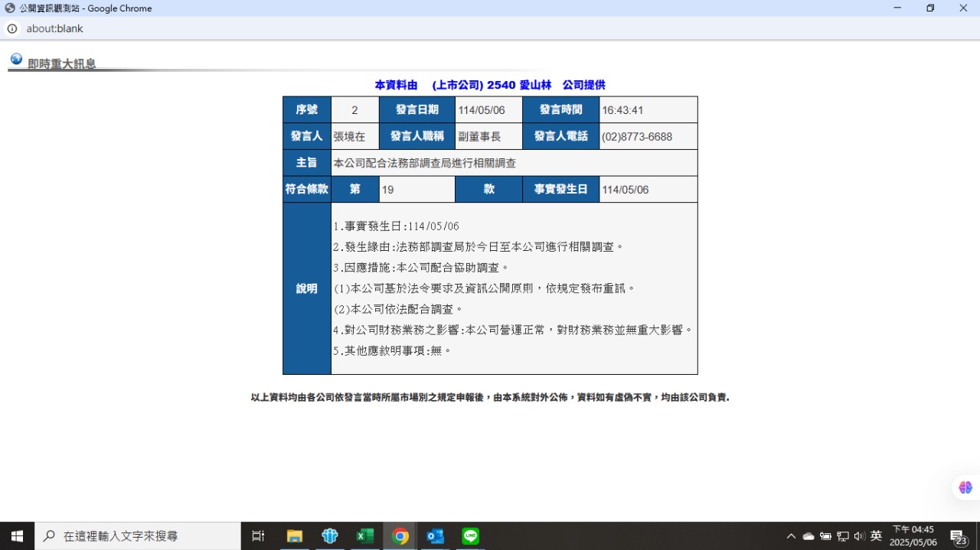Click the battery power tray icon
Viewport: 980px width, 550px height.
825,536
